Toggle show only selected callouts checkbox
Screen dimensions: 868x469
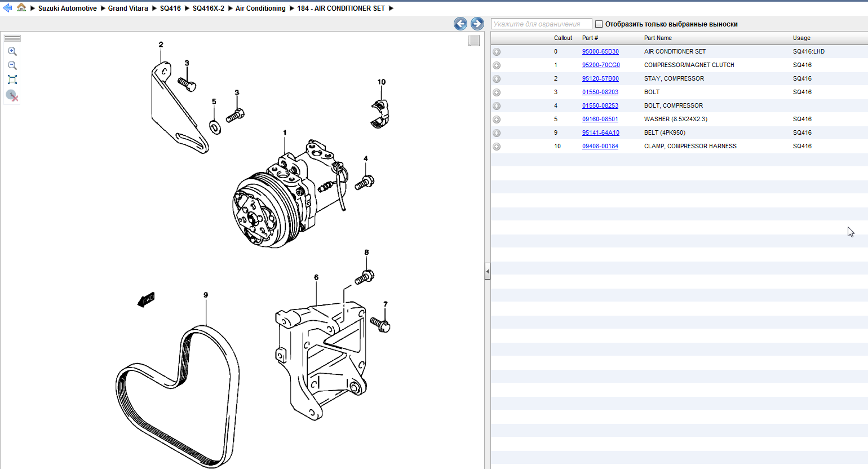[x=599, y=24]
